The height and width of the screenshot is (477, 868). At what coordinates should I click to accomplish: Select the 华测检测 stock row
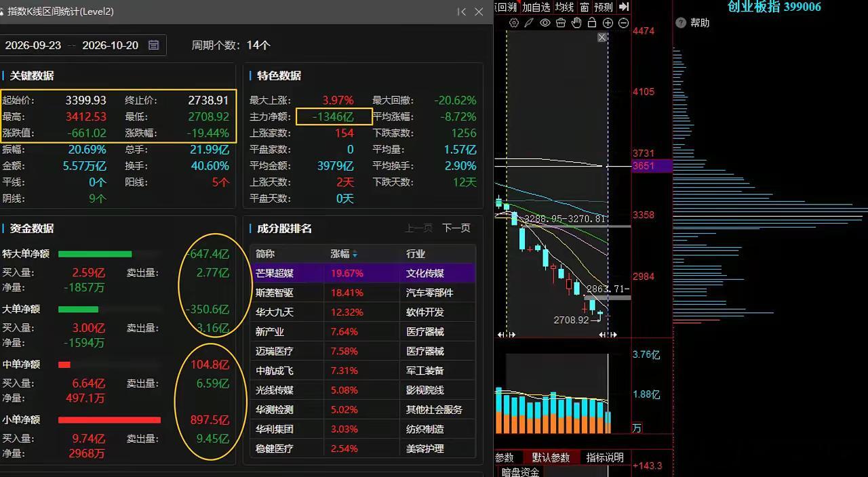coord(363,410)
